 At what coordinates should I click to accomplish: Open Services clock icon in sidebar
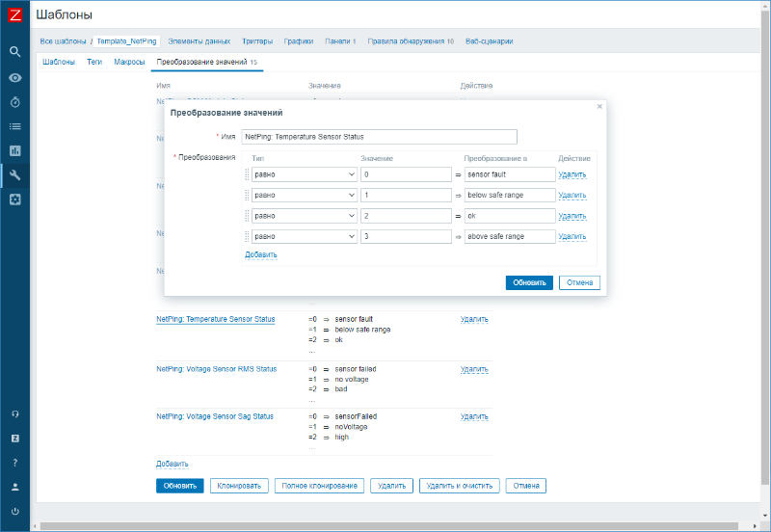14,102
